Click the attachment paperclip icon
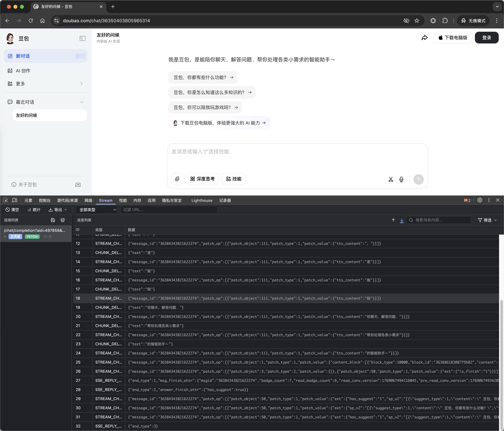The width and height of the screenshot is (504, 431). 177,179
